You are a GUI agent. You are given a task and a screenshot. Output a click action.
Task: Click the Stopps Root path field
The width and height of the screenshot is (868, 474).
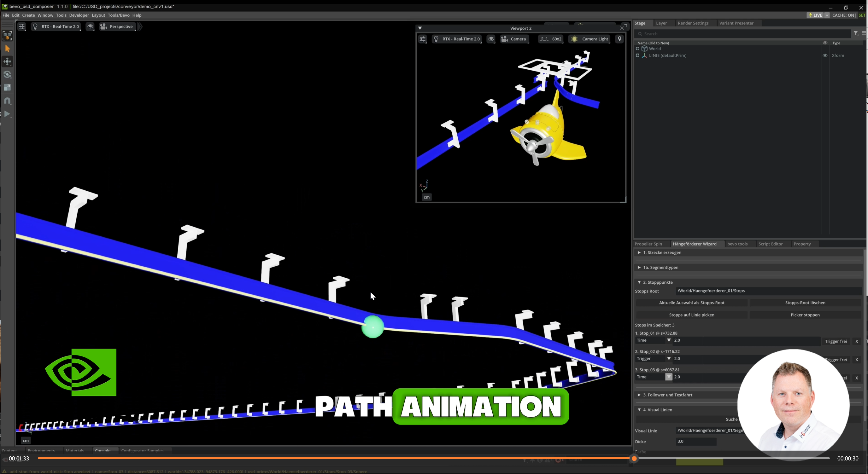[x=769, y=291]
